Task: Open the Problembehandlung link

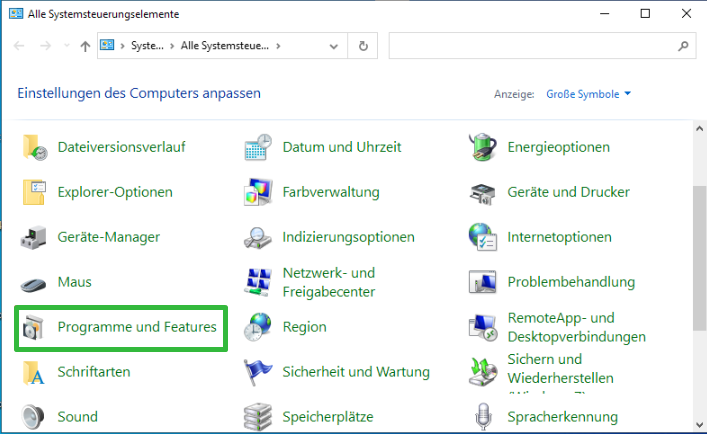Action: pos(571,282)
